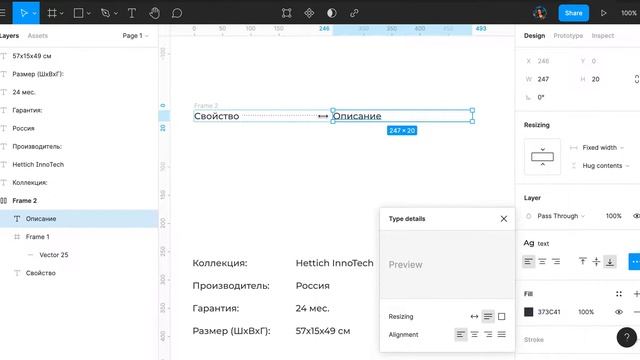Set center alignment in Type details
Image resolution: width=640 pixels, height=360 pixels.
click(x=474, y=335)
